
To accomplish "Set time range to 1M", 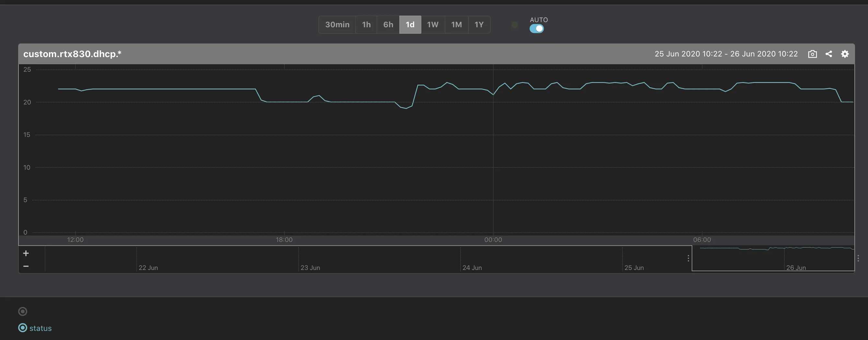I will coord(456,25).
